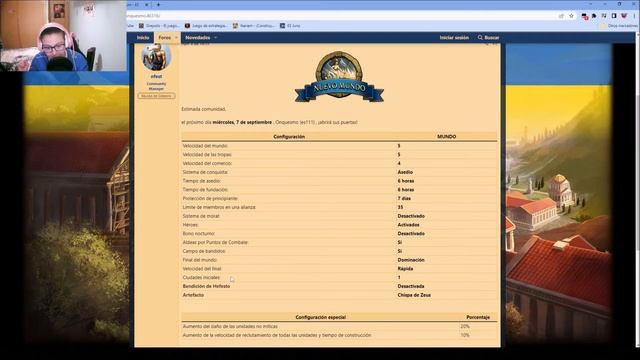The height and width of the screenshot is (360, 640).
Task: Open the Juego de estrategia bookmark
Action: [x=206, y=26]
